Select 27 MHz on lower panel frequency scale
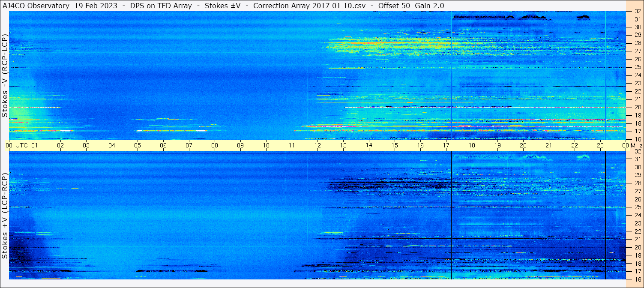The height and width of the screenshot is (288, 644). tap(638, 191)
